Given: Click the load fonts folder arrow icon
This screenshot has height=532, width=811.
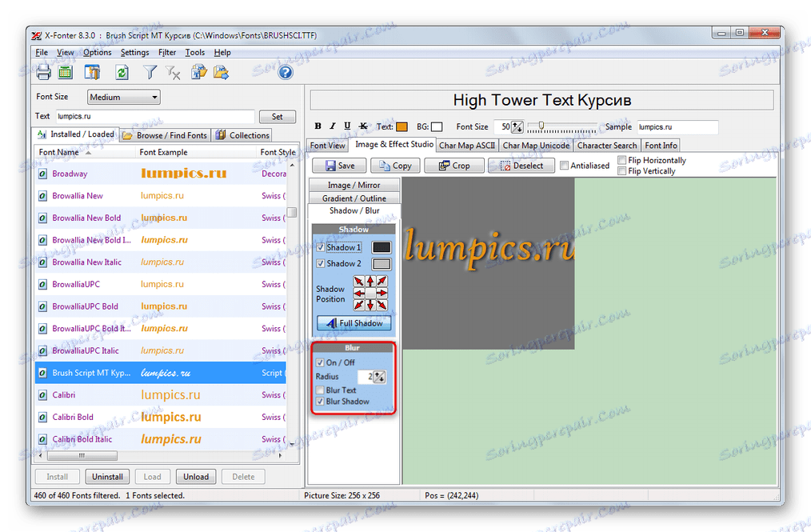Looking at the screenshot, I should (222, 72).
